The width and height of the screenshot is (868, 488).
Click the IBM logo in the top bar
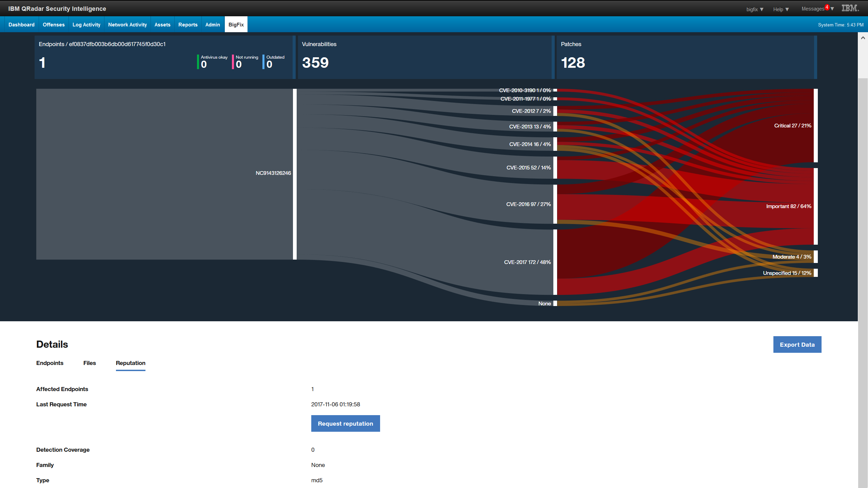(x=850, y=8)
